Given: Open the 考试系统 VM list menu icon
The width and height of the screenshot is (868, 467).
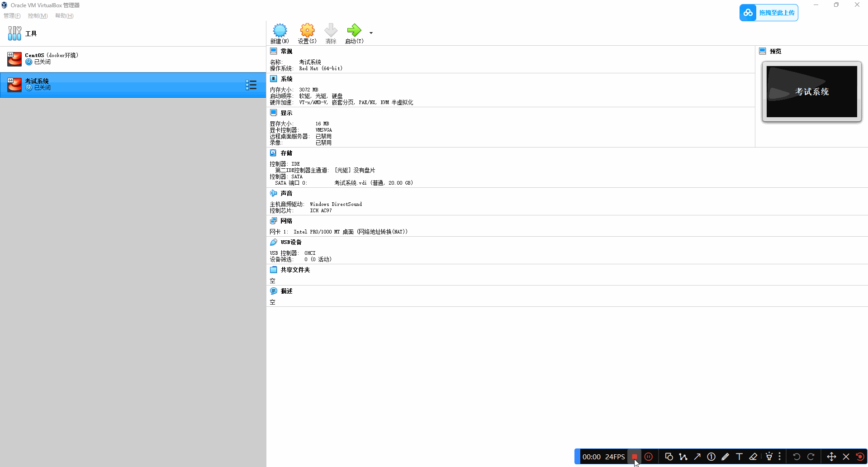Looking at the screenshot, I should 251,85.
